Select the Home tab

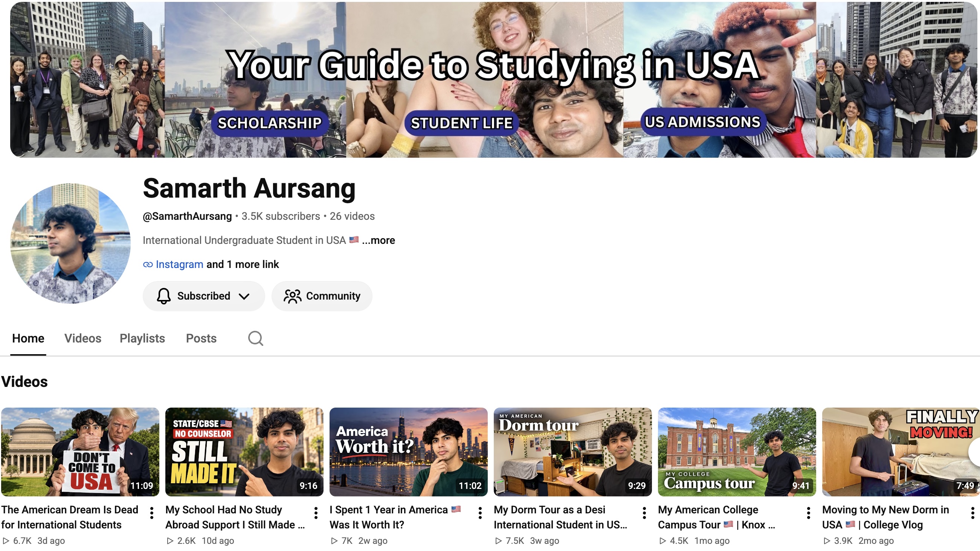28,338
